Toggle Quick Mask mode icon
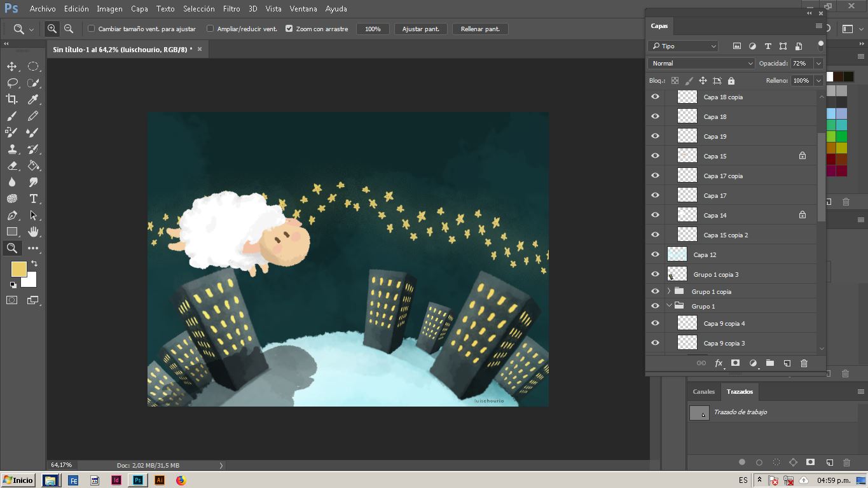868x488 pixels. tap(11, 300)
